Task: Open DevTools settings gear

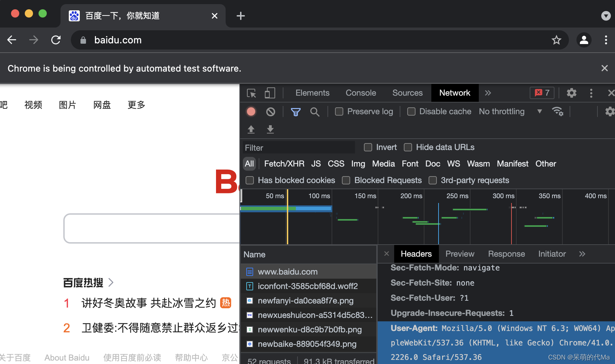Action: point(572,93)
